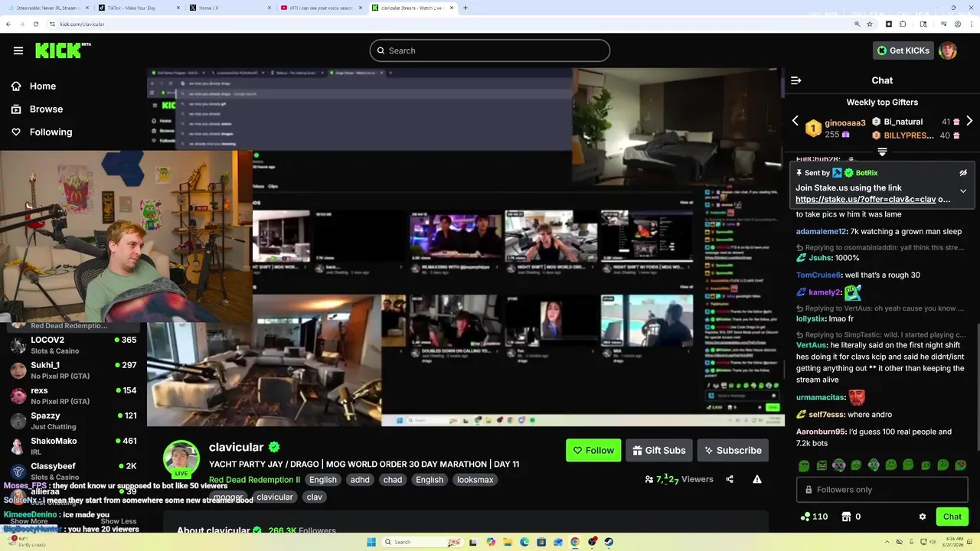Switch to Home / X browser tab
980x551 pixels.
pos(230,8)
